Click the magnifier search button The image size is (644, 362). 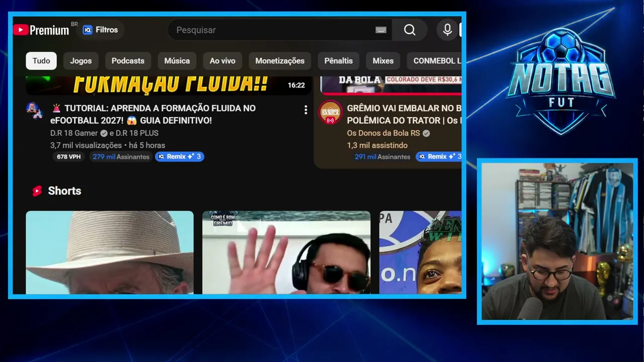(x=410, y=30)
